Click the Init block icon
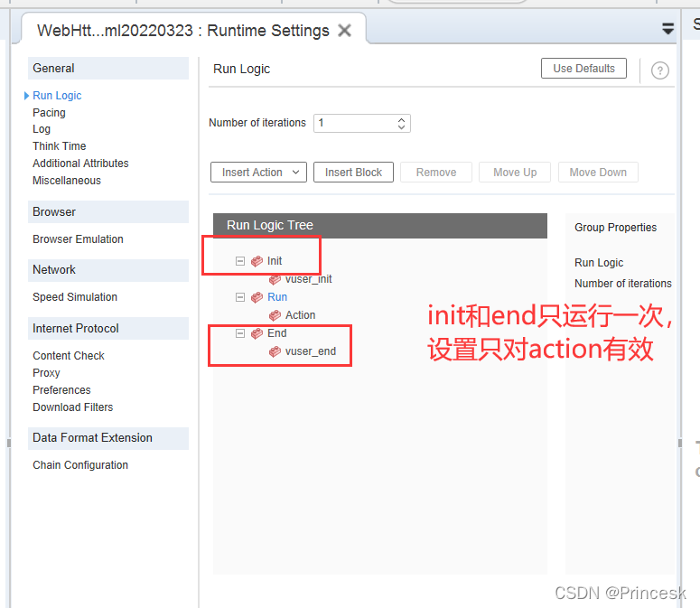The width and height of the screenshot is (700, 608). (x=257, y=261)
